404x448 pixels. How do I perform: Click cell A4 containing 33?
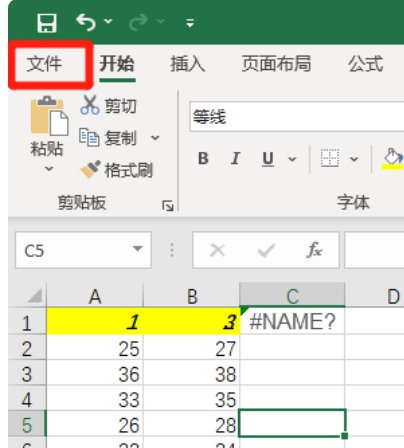[x=95, y=399]
